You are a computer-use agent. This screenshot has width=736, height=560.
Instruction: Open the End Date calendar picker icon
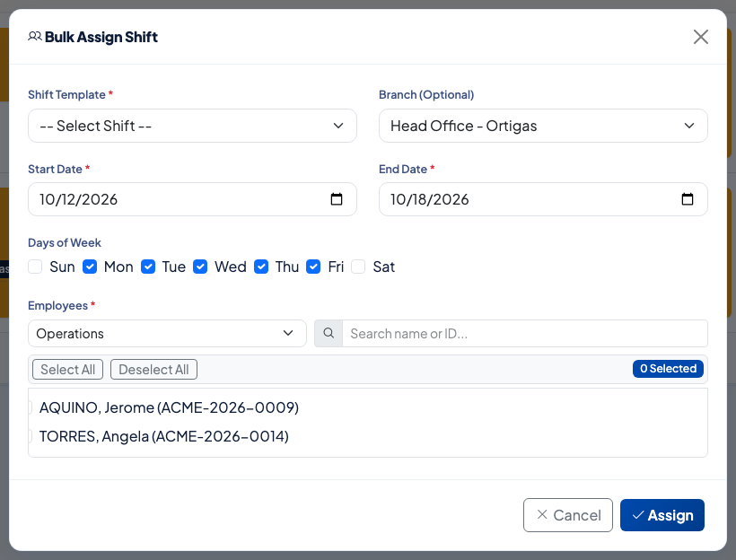click(688, 199)
